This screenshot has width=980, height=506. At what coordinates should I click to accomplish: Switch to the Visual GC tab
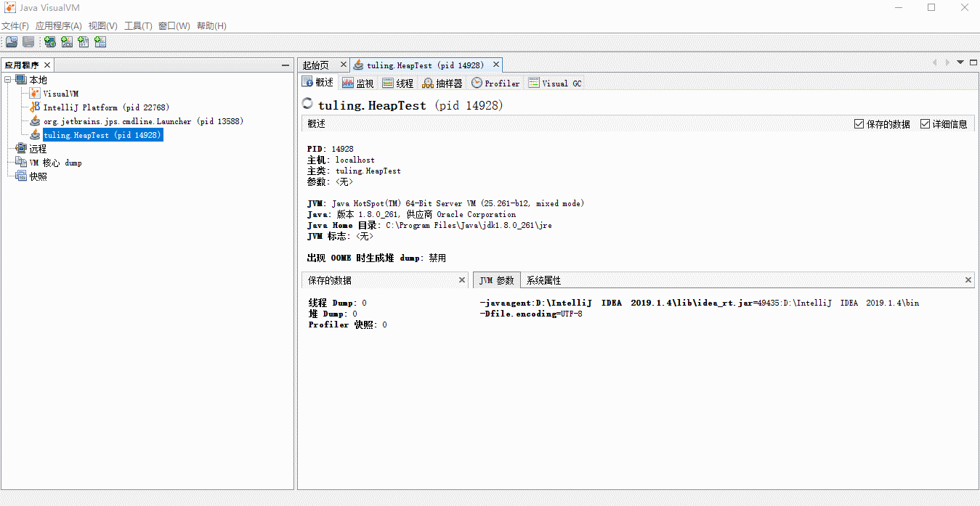pos(555,83)
